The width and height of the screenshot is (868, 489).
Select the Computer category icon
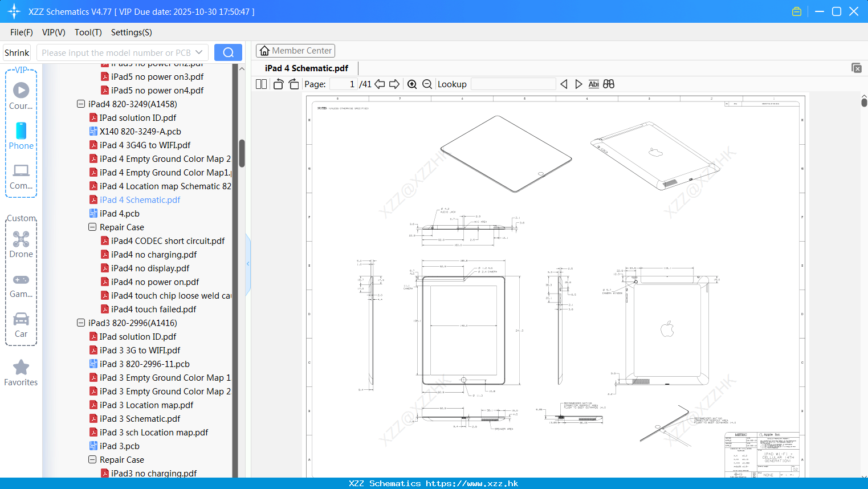(x=21, y=177)
